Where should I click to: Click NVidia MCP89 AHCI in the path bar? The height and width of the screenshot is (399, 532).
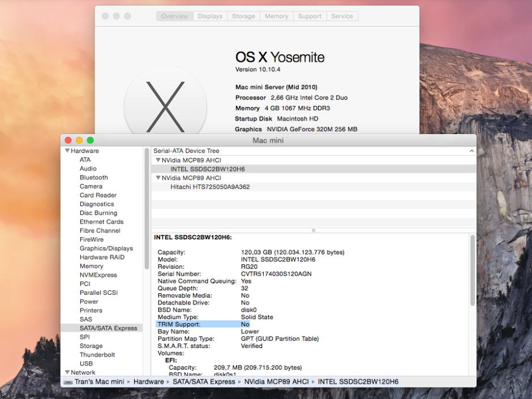277,381
